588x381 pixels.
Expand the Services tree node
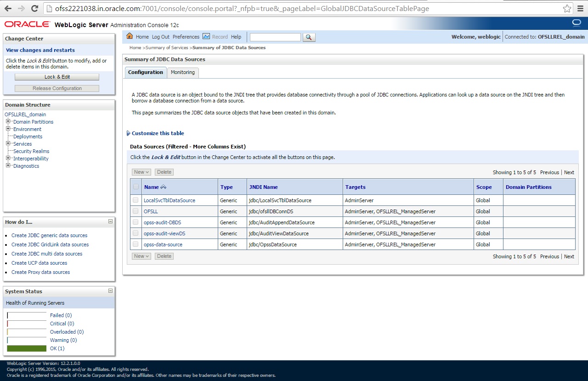point(8,143)
